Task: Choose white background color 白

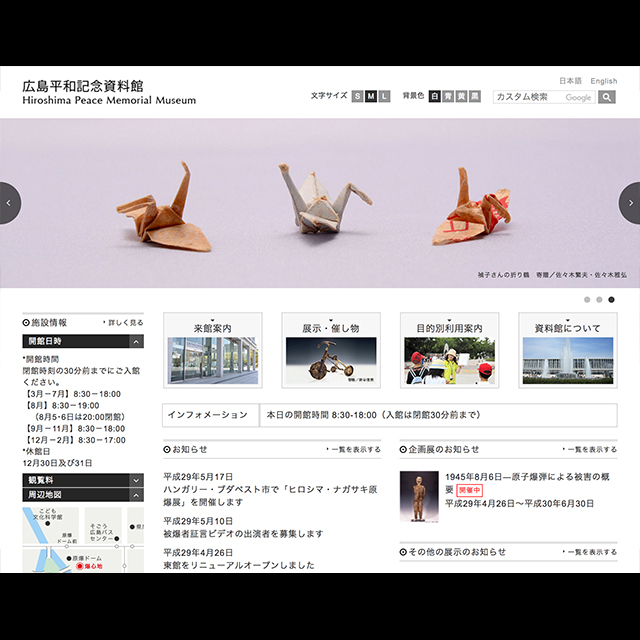Action: coord(434,96)
